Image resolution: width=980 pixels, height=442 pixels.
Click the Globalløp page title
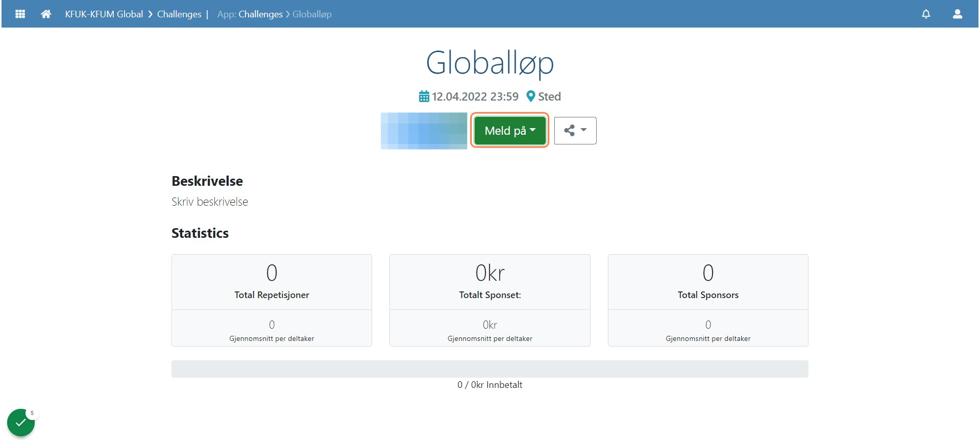coord(490,63)
